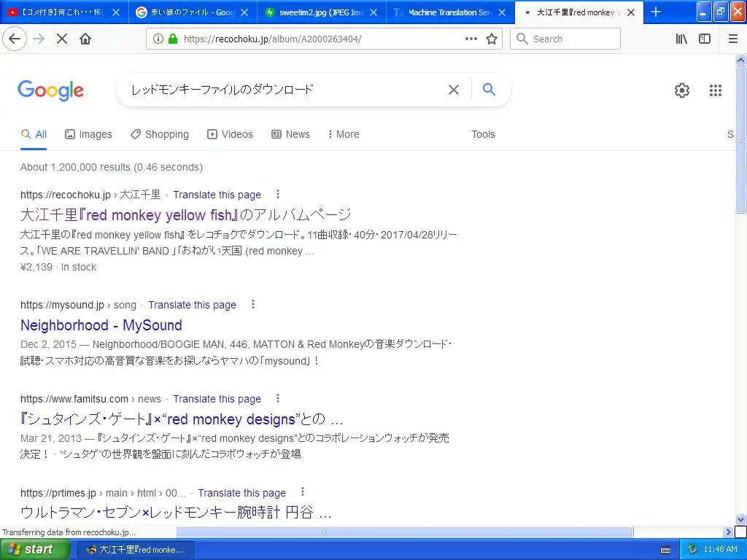Close the Machine Translation tab
This screenshot has height=560, width=747.
click(x=502, y=12)
